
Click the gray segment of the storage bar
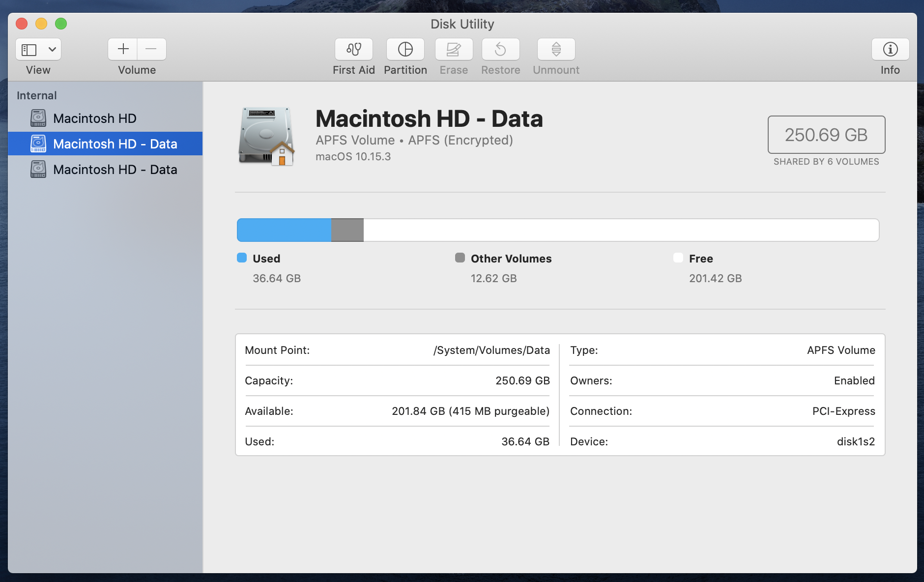347,230
